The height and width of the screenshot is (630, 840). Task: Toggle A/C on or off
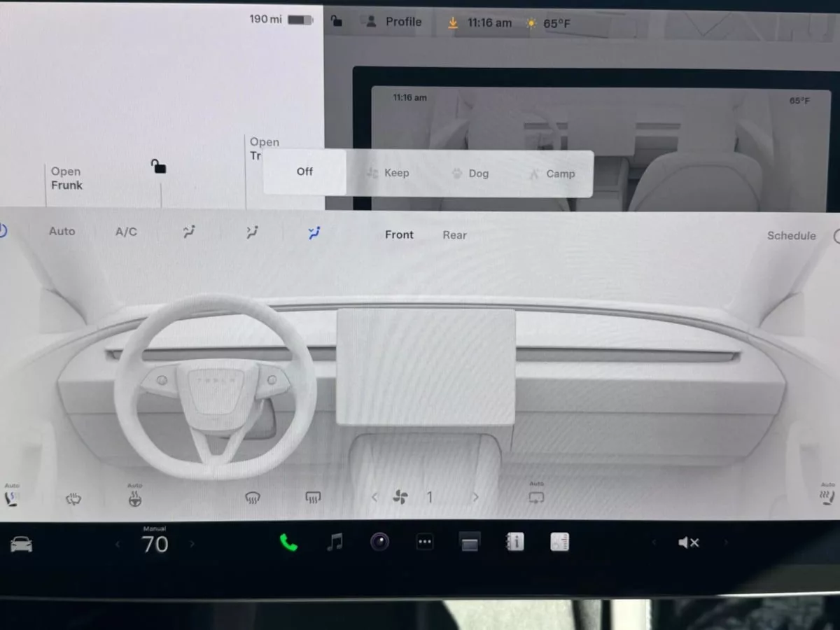point(126,232)
